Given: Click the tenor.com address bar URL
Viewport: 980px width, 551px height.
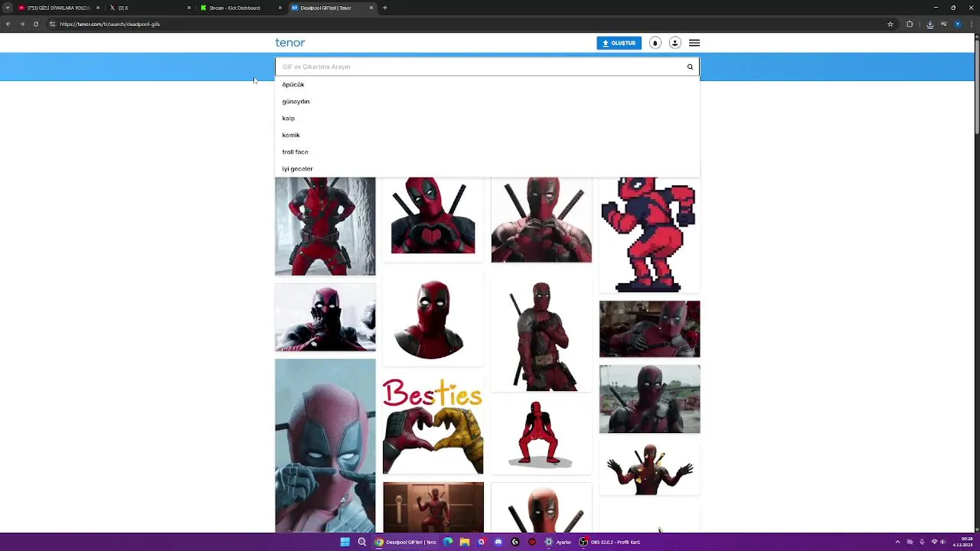Looking at the screenshot, I should tap(109, 24).
